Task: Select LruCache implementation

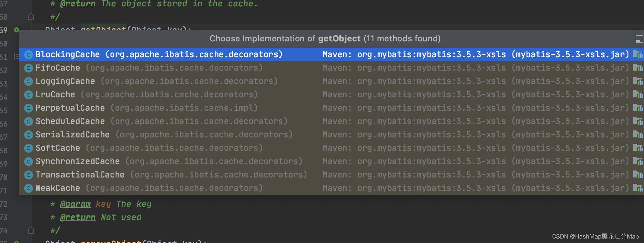Action: coord(332,94)
